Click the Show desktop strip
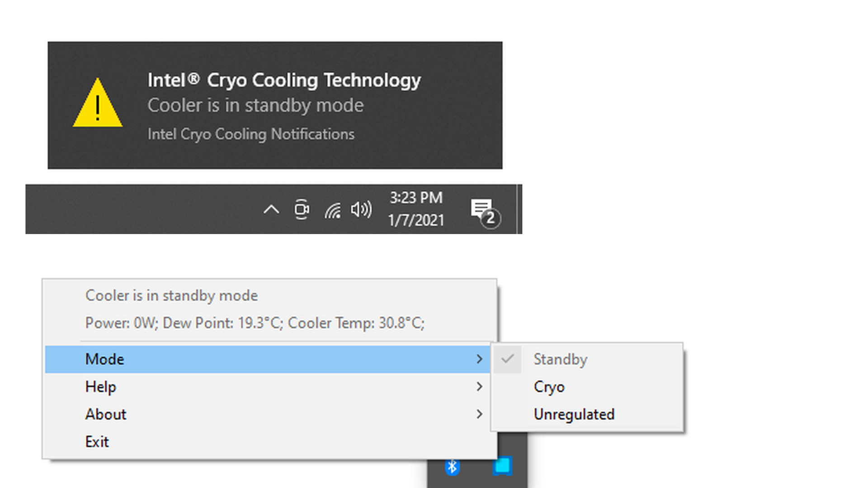Image resolution: width=868 pixels, height=488 pixels. 519,209
